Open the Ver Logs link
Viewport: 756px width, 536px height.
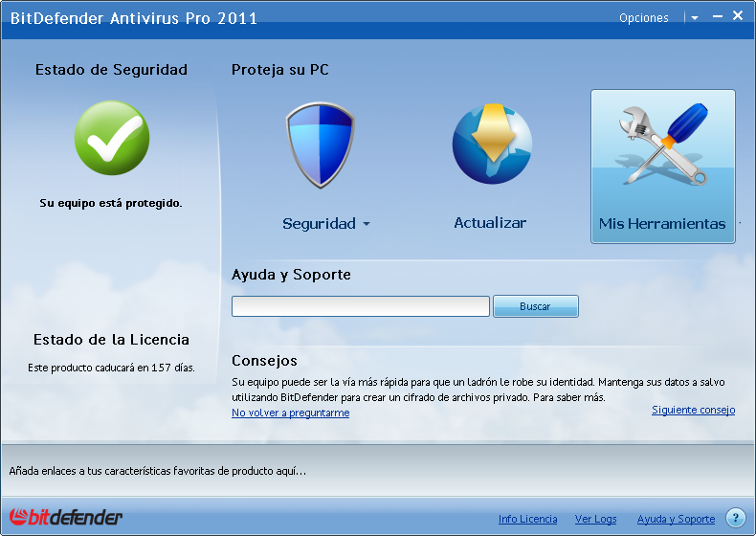[595, 519]
